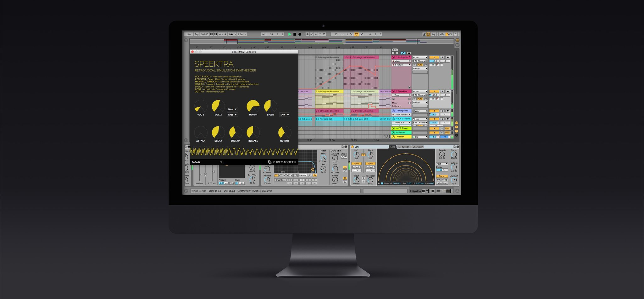This screenshot has width=644, height=299.
Task: Toggle the Lock Envelopes padlock icon
Action: pyautogui.click(x=409, y=53)
